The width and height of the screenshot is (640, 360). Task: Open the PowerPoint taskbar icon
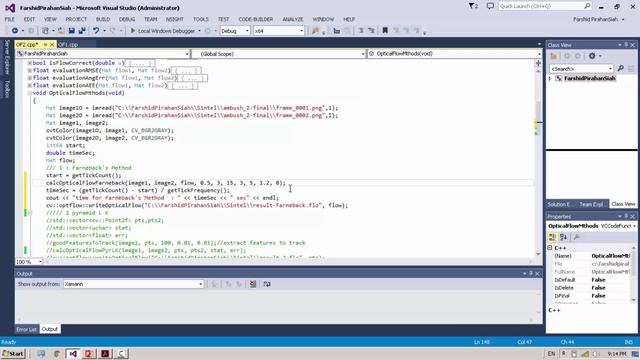[89, 353]
